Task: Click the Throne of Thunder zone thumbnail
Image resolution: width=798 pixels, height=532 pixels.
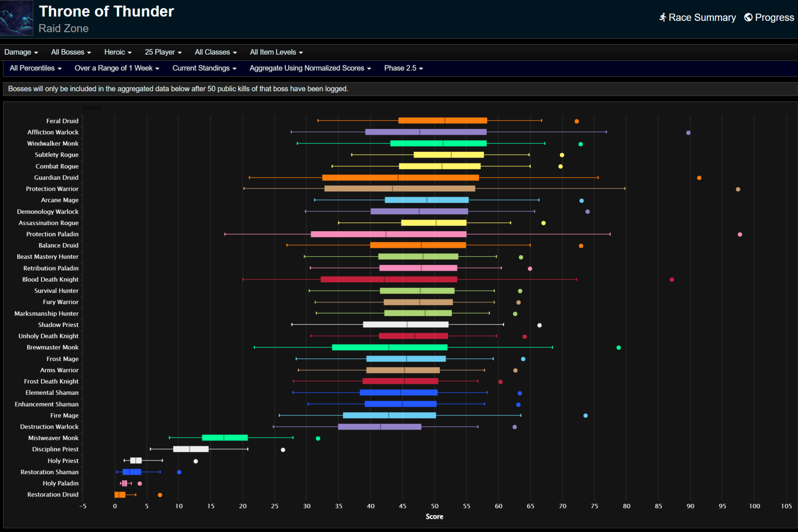Action: point(17,18)
